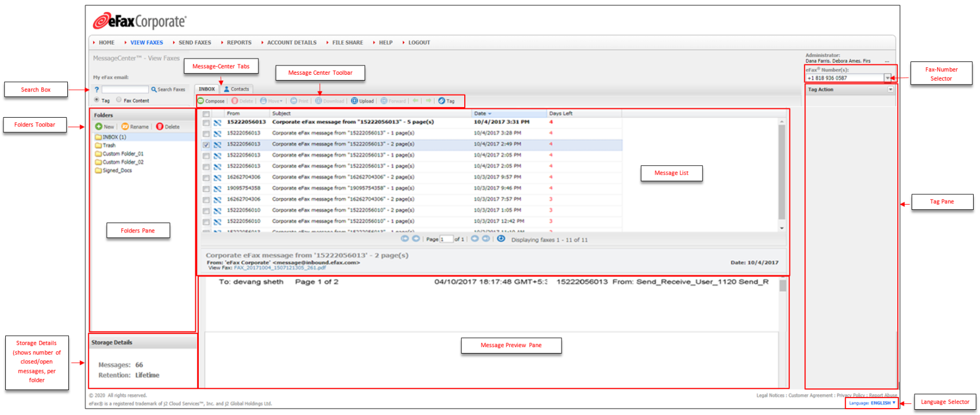Image resolution: width=980 pixels, height=415 pixels.
Task: Click the Forward toolbar icon
Action: (384, 101)
